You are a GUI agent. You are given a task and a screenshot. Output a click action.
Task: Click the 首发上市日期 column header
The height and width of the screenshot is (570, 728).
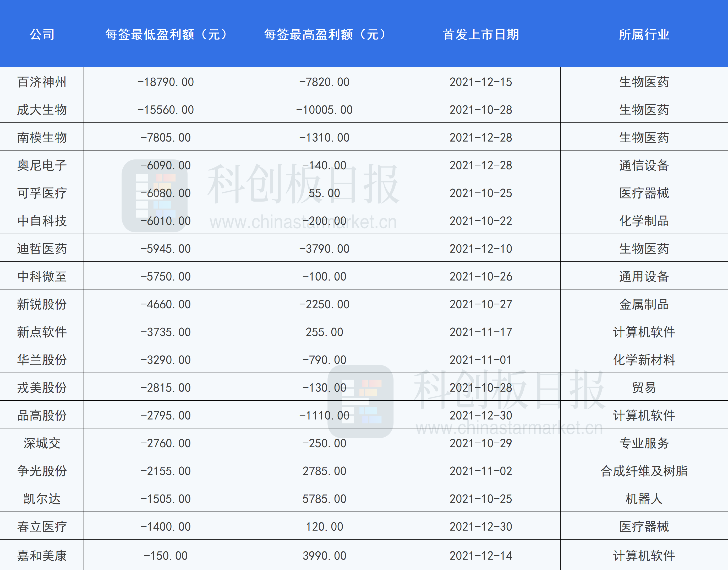[480, 34]
